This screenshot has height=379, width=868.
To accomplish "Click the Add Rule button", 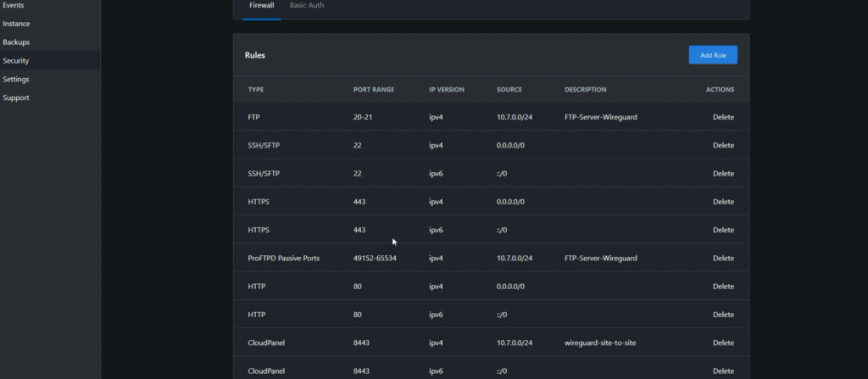I will point(713,55).
